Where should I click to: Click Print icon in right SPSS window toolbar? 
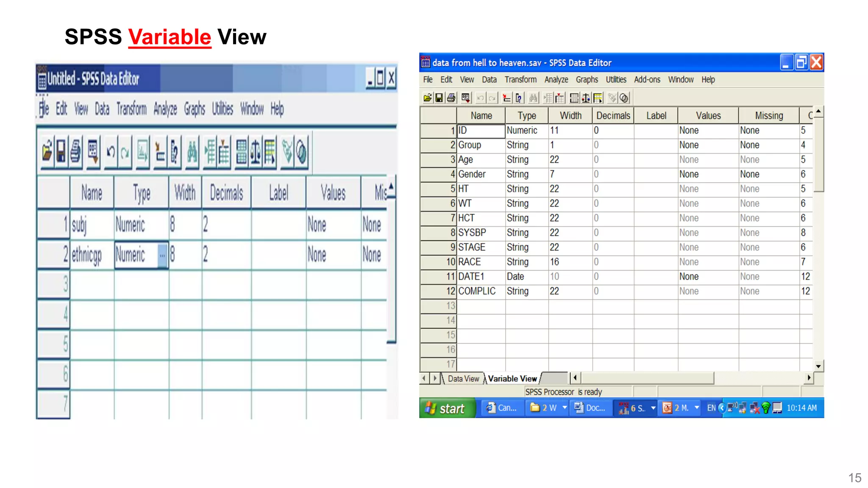[451, 98]
